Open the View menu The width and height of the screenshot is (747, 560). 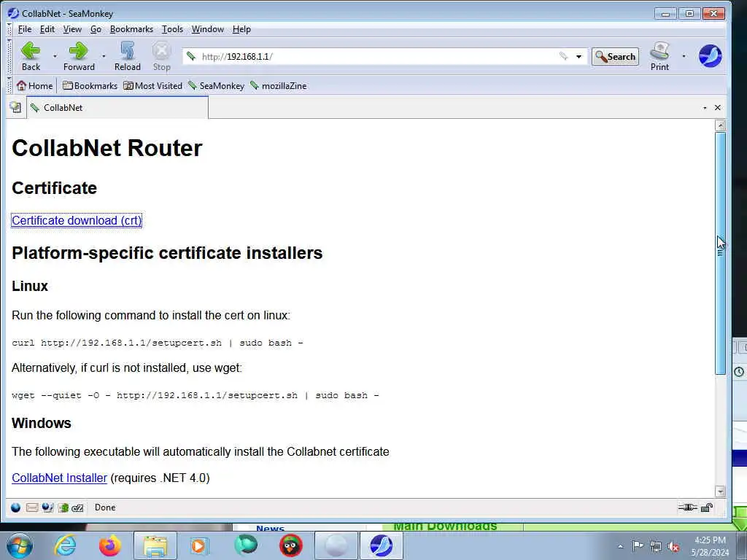tap(72, 29)
